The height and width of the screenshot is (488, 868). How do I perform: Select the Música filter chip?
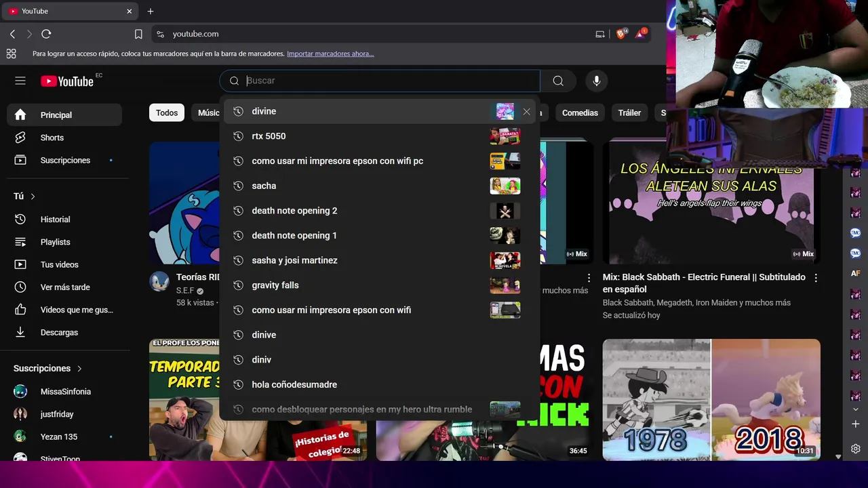205,113
